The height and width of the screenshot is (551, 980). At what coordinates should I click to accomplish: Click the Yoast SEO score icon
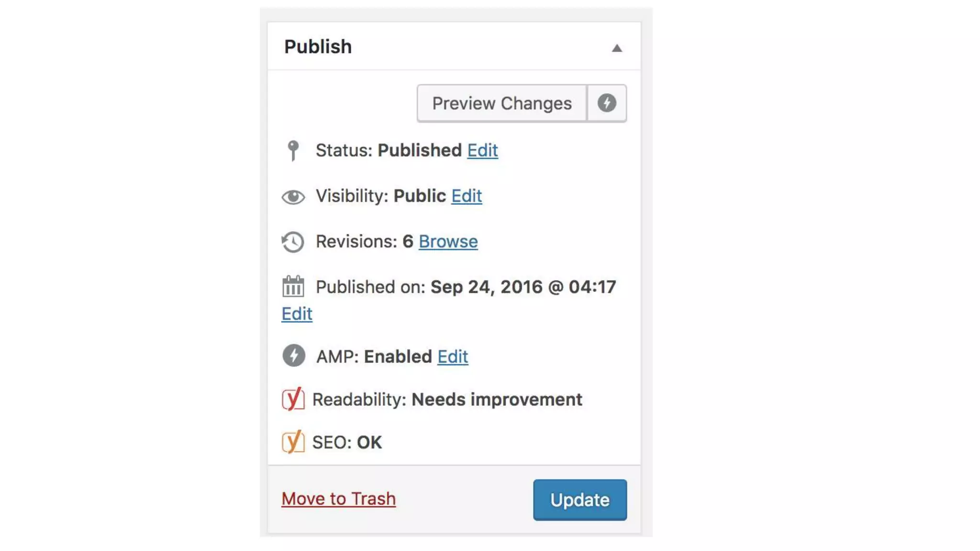pyautogui.click(x=293, y=442)
